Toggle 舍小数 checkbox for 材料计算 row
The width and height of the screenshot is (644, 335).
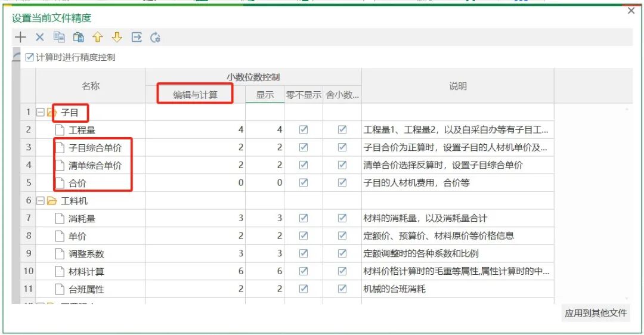342,271
